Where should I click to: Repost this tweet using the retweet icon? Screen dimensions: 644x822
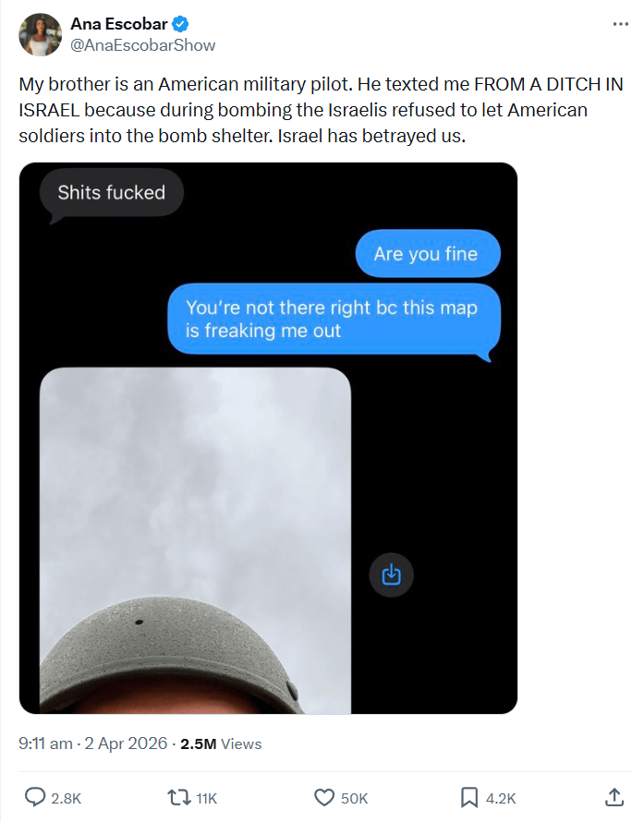tap(176, 797)
